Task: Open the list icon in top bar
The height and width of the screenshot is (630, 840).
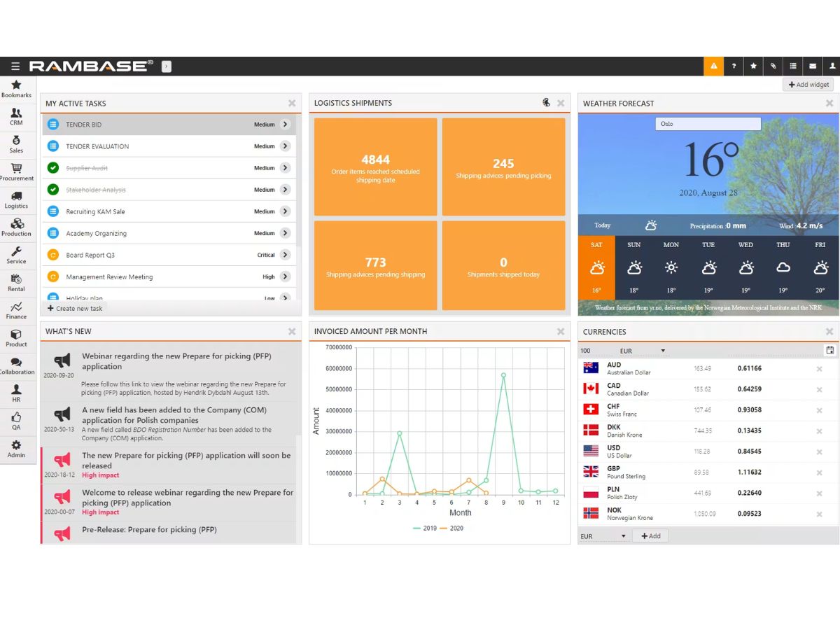Action: pyautogui.click(x=792, y=66)
